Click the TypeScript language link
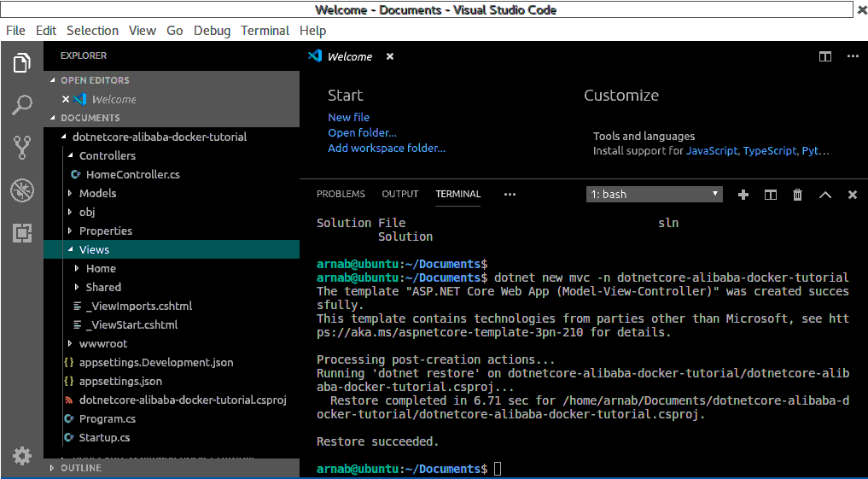Viewport: 868px width, 479px height. [770, 151]
